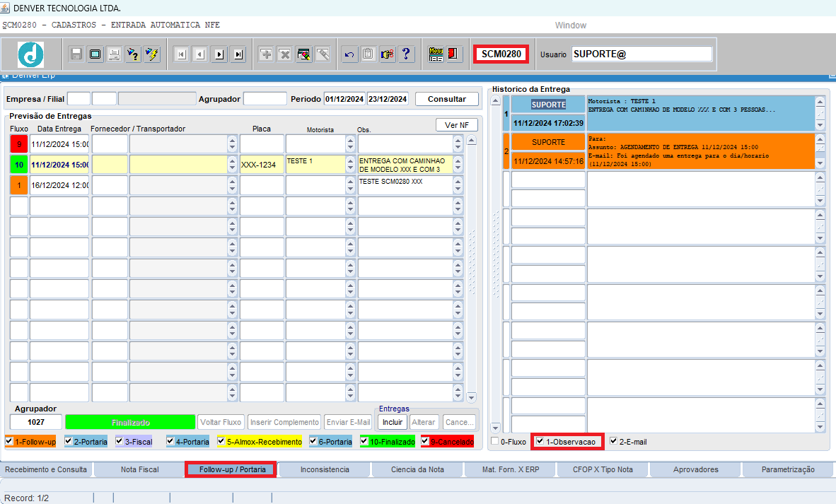
Task: Toggle the 4-Portaria checkbox
Action: tap(170, 441)
